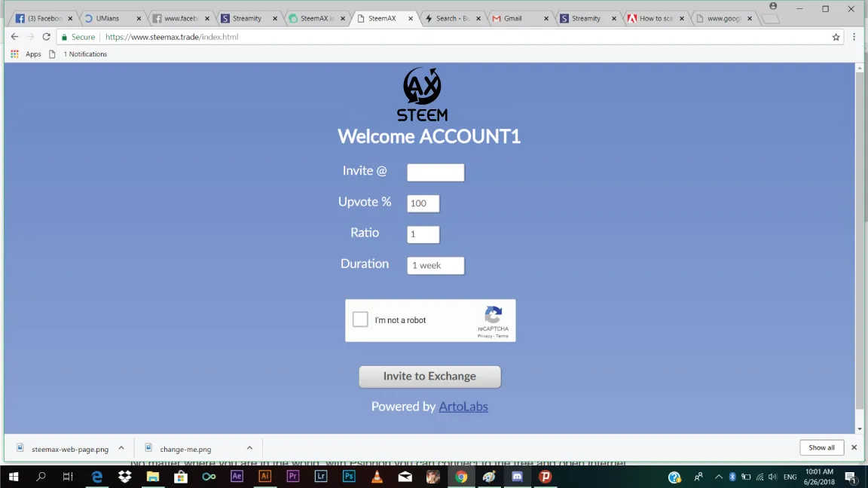The height and width of the screenshot is (488, 868).
Task: Open VLC media player from the taskbar
Action: pos(377,477)
